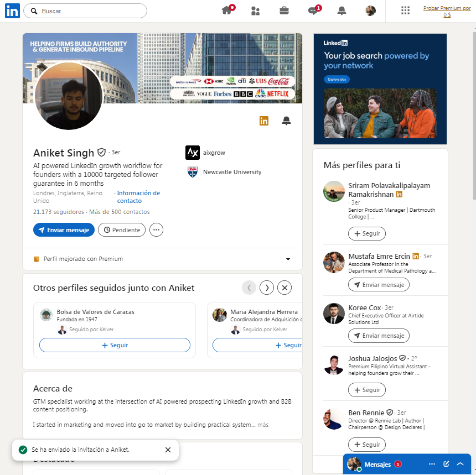476x475 pixels.
Task: Click the 'Pendiente' invitation button
Action: pyautogui.click(x=122, y=230)
